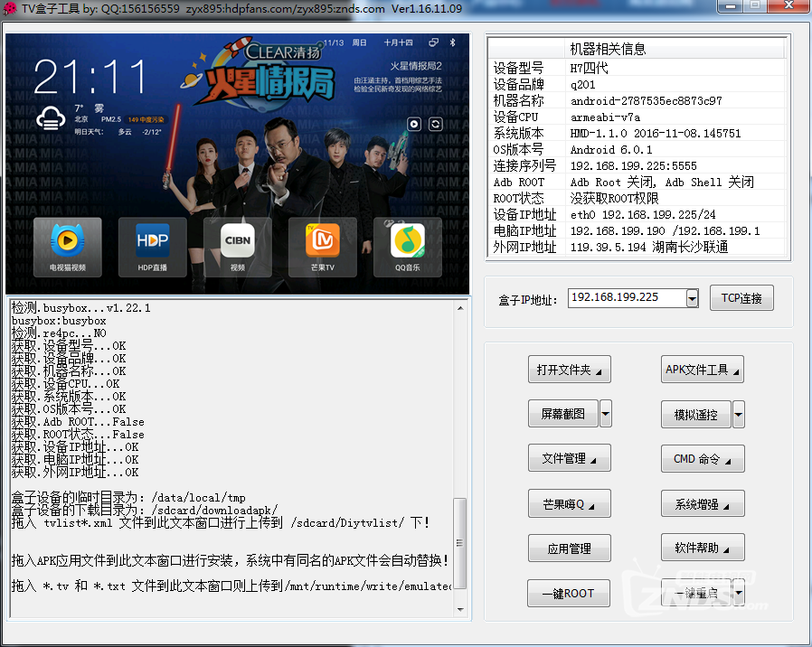
Task: Select the 连接序列号 192.168.199.225:5555 value
Action: tap(634, 166)
